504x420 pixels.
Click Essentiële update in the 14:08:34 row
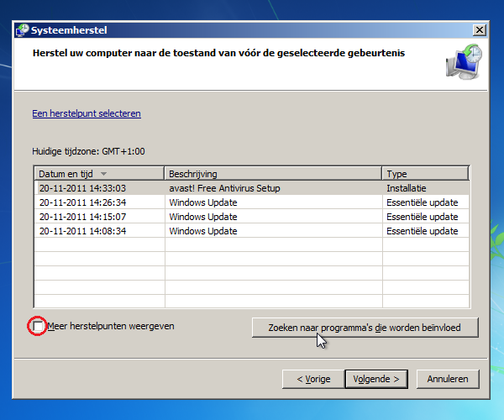423,231
